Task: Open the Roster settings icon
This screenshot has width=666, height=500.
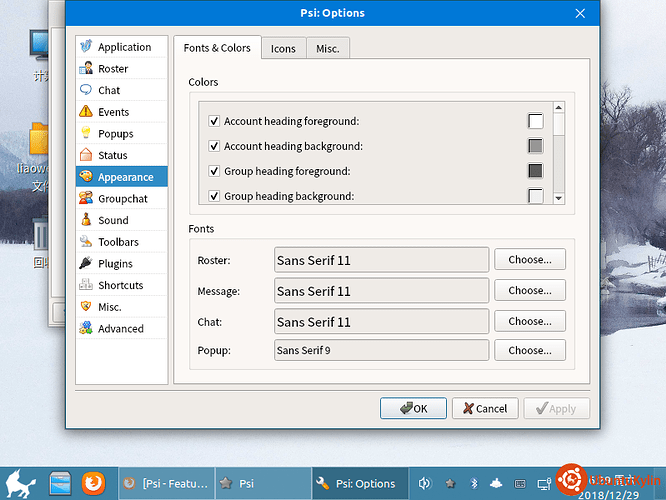Action: point(86,68)
